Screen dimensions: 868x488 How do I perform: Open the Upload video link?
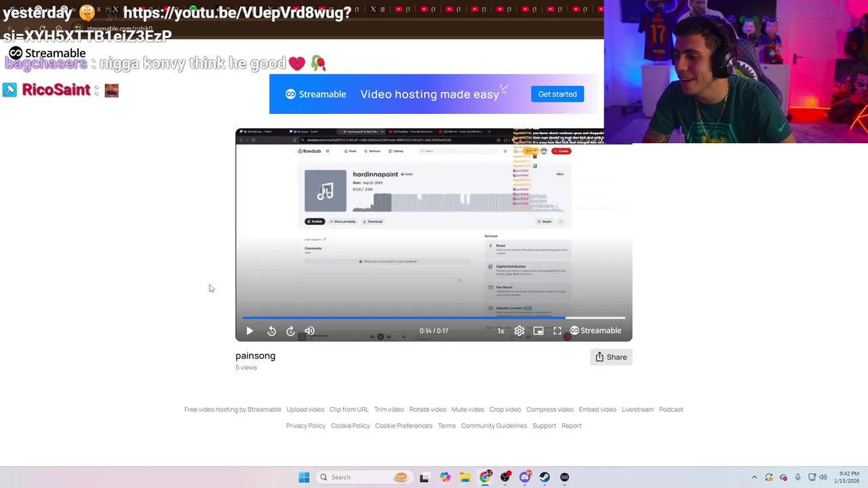tap(305, 409)
